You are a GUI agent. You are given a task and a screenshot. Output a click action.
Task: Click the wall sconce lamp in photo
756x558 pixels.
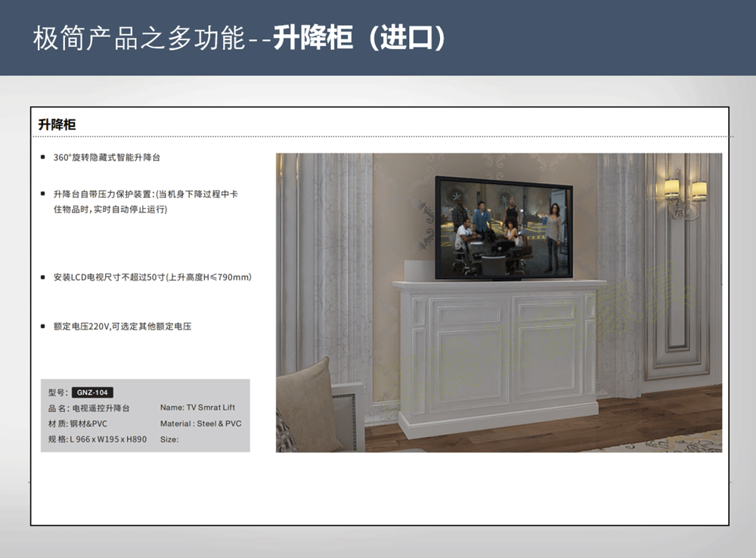pos(684,194)
